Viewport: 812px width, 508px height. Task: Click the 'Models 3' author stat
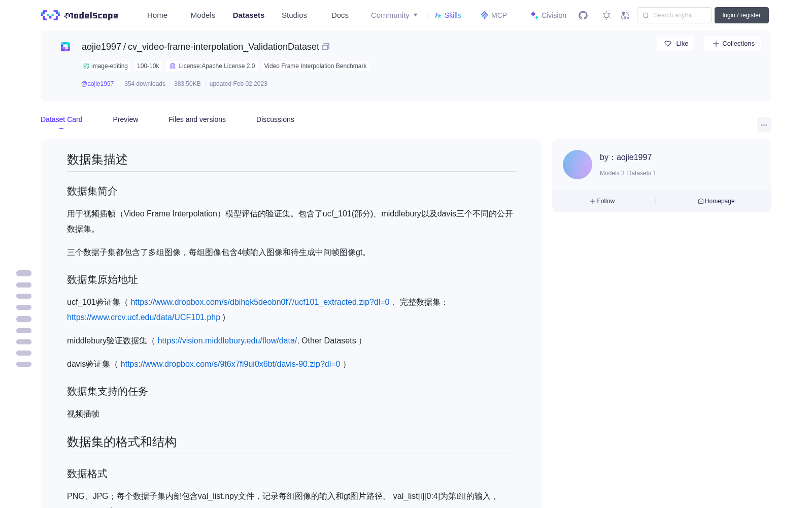612,173
